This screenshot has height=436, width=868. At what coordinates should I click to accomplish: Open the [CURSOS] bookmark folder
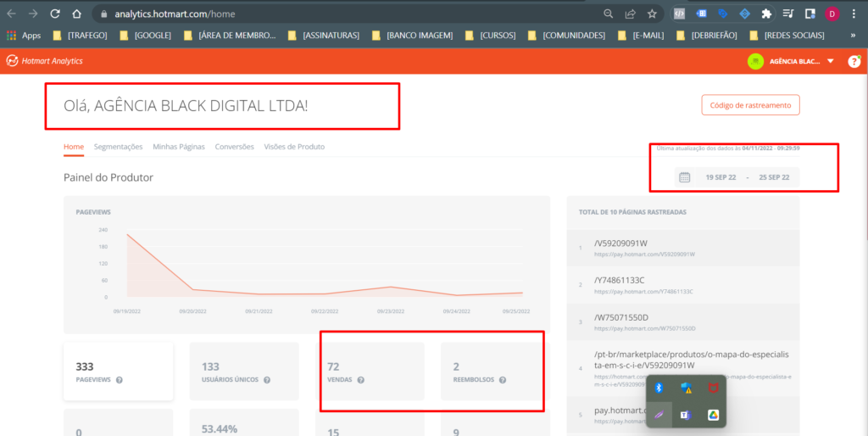point(491,36)
